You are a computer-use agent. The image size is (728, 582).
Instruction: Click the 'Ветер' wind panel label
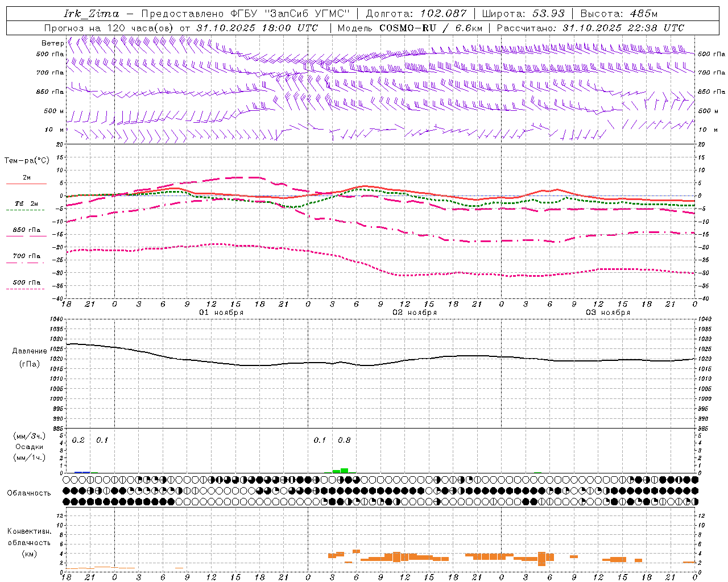[x=53, y=43]
